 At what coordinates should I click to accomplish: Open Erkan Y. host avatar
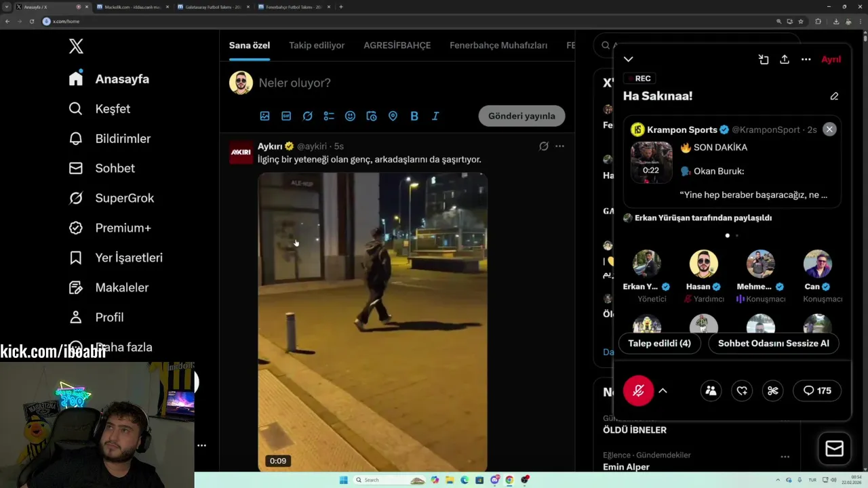click(646, 264)
